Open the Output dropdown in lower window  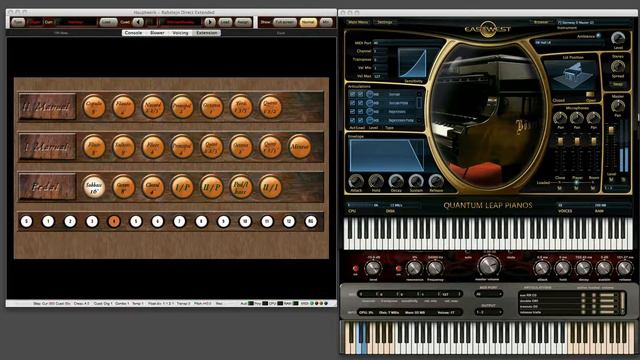point(489,312)
